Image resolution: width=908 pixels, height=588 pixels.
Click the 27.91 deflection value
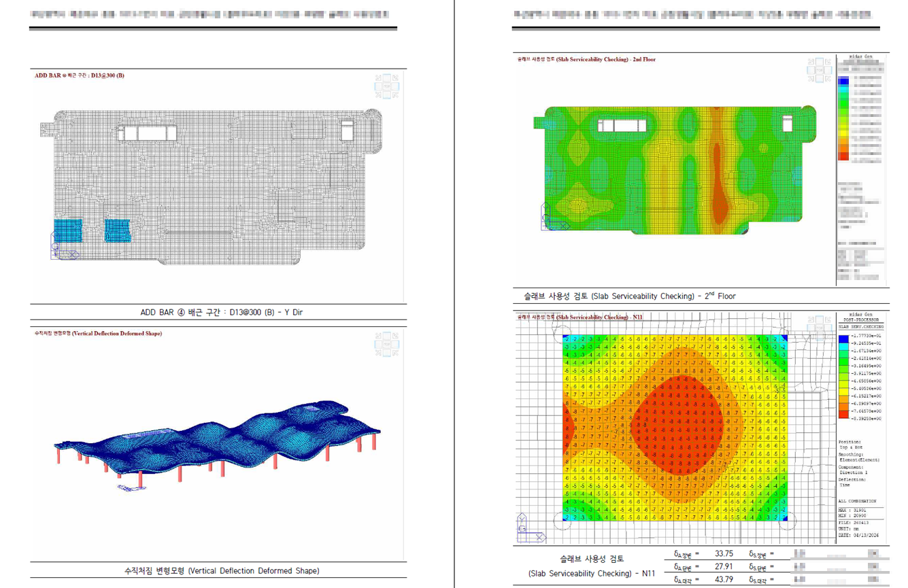724,567
